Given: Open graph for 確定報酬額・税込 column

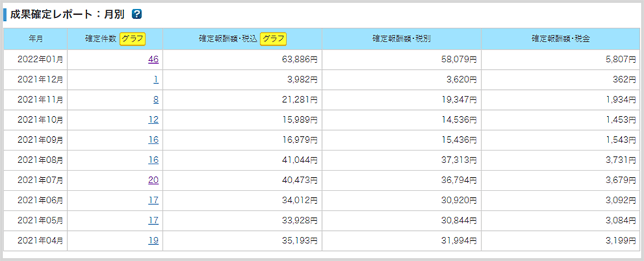Looking at the screenshot, I should (274, 39).
